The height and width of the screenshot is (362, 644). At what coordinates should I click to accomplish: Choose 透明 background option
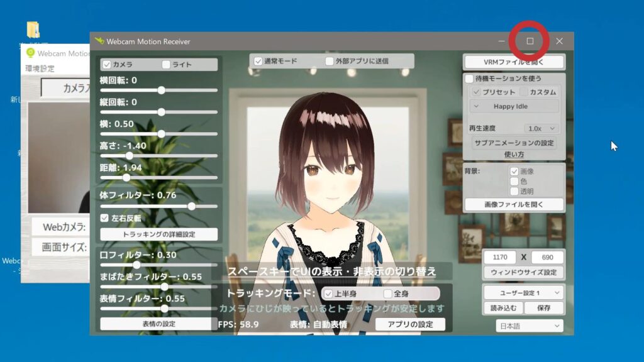514,191
